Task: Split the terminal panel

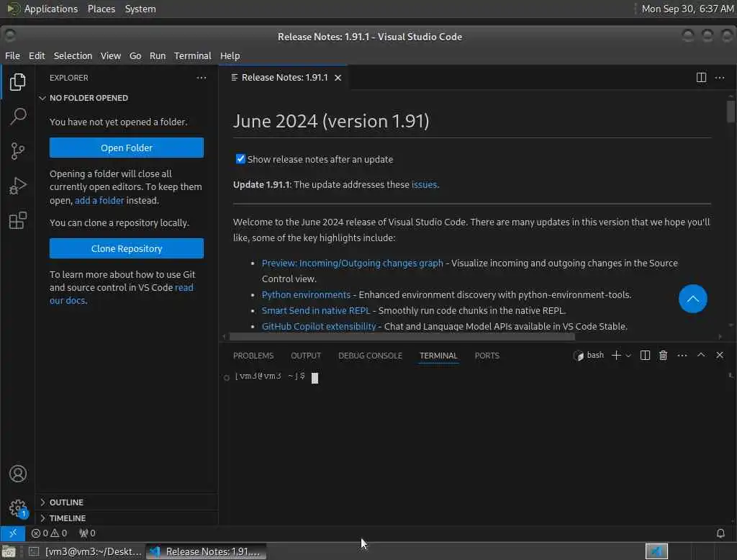Action: 645,356
